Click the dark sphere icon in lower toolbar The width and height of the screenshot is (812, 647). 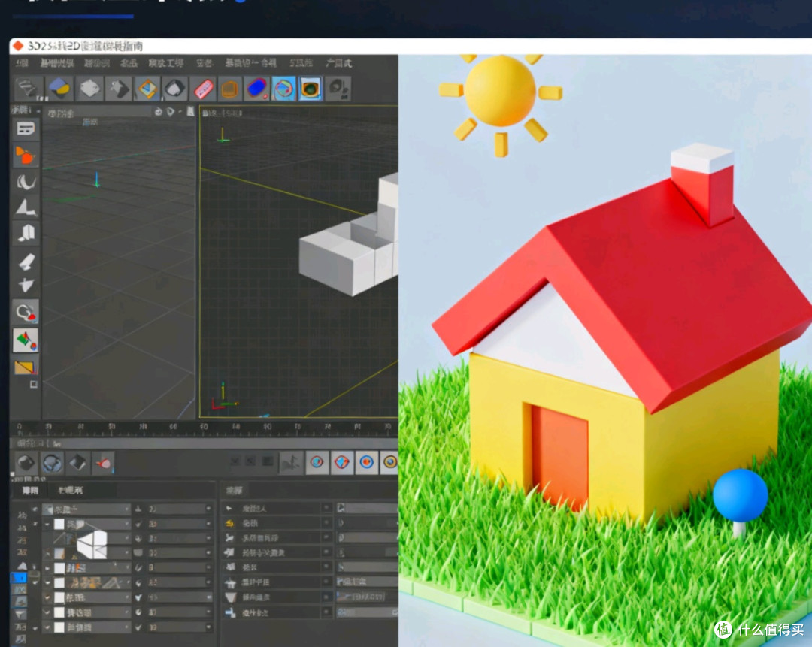pos(26,462)
